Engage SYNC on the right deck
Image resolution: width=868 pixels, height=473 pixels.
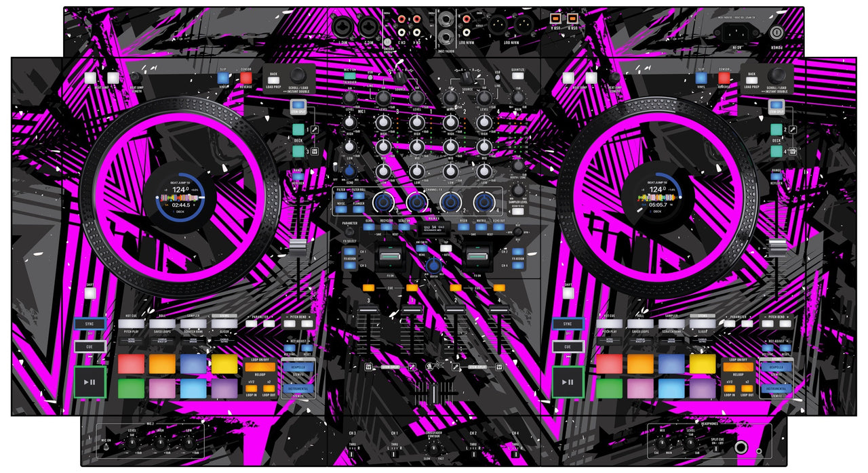568,324
